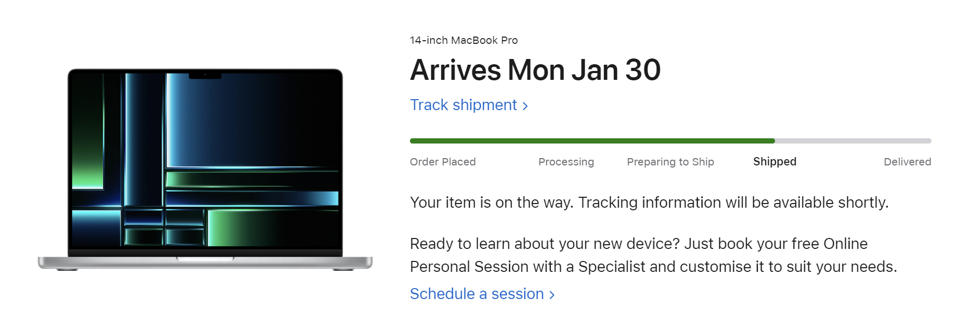The image size is (980, 334).
Task: Click the chevron after Track shipment
Action: (525, 106)
